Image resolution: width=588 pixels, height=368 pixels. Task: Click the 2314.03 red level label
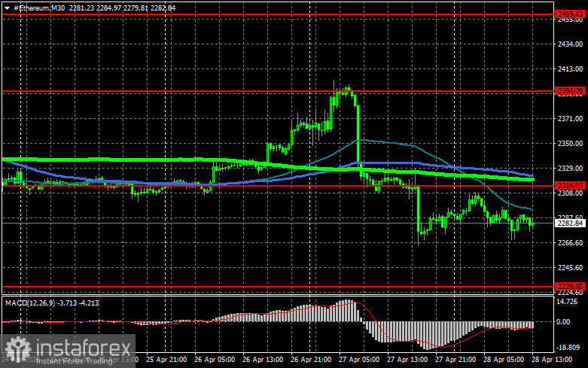tap(570, 185)
